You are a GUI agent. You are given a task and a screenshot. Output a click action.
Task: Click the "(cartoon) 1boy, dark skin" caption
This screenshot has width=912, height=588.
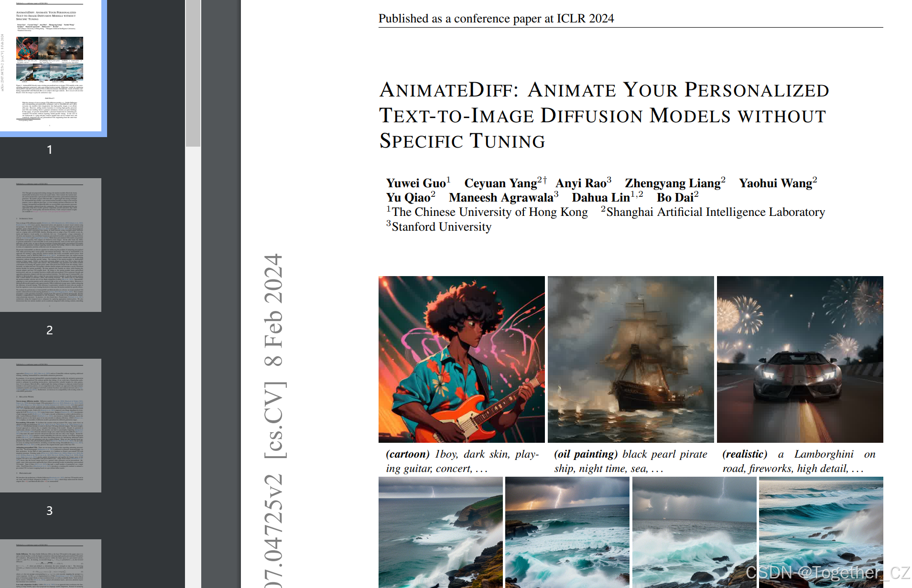point(462,461)
